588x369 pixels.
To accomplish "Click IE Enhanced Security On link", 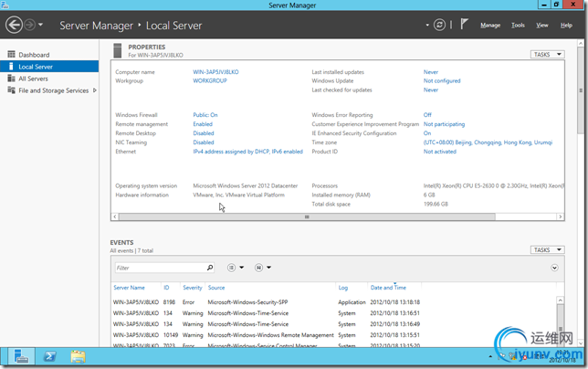I will (427, 133).
